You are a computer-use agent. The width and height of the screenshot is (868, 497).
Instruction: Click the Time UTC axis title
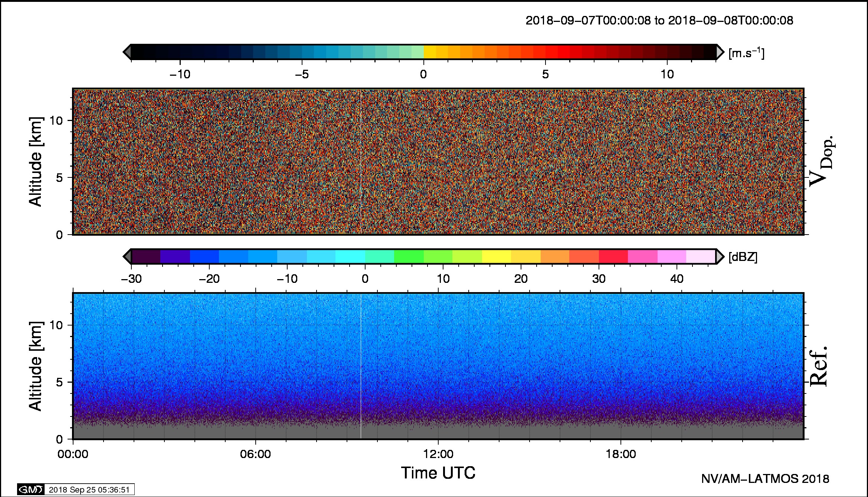438,473
